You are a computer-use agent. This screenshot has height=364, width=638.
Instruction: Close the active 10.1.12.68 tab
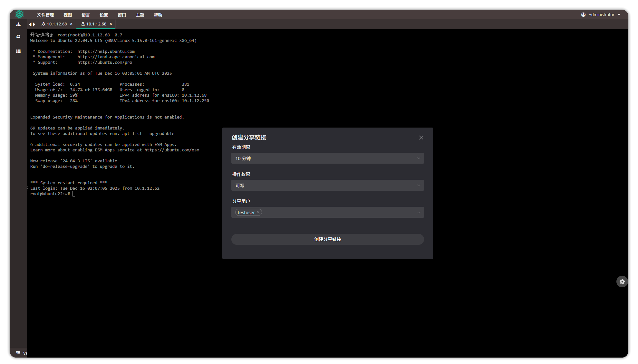111,24
